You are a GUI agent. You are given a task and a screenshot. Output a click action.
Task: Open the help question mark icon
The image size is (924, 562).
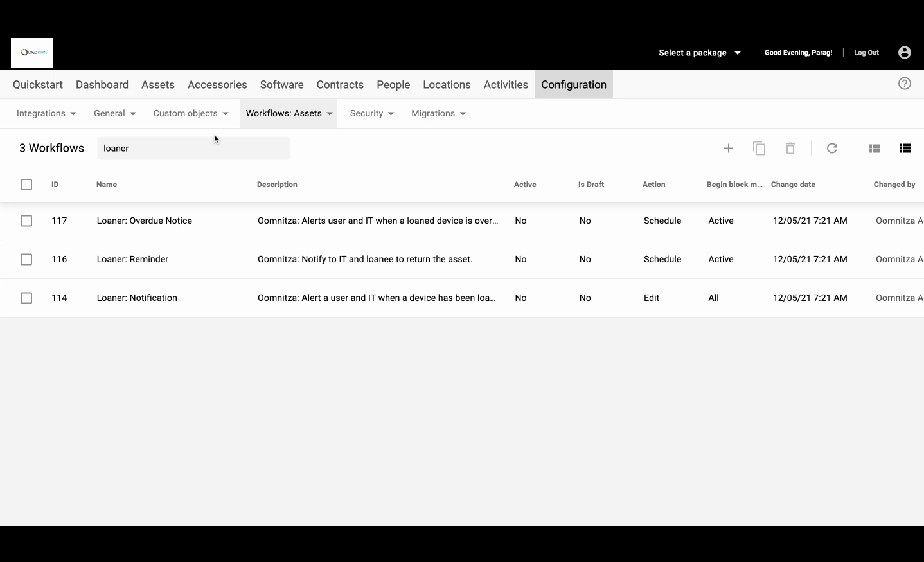coord(904,84)
